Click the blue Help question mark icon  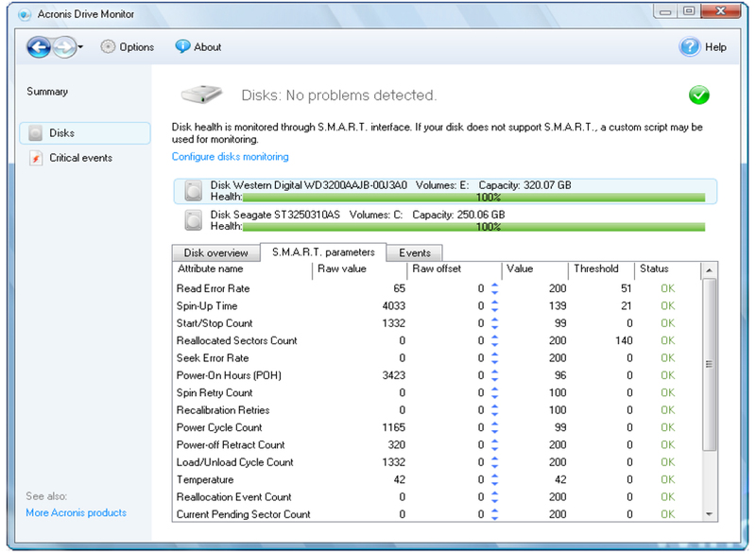[x=690, y=47]
